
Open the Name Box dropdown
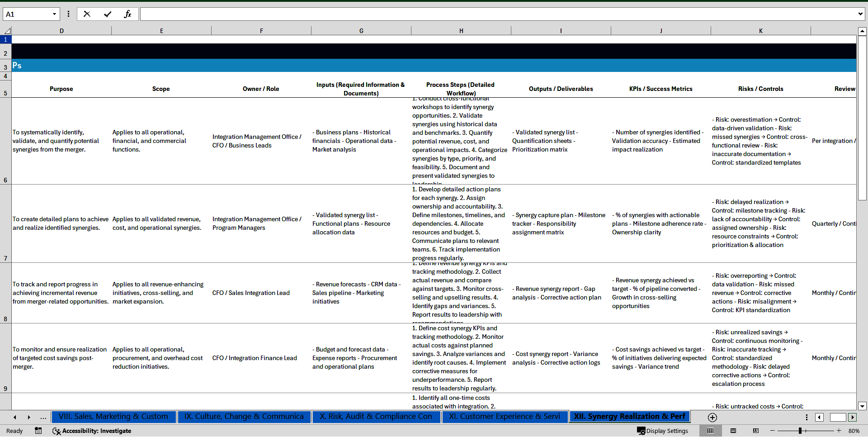54,14
